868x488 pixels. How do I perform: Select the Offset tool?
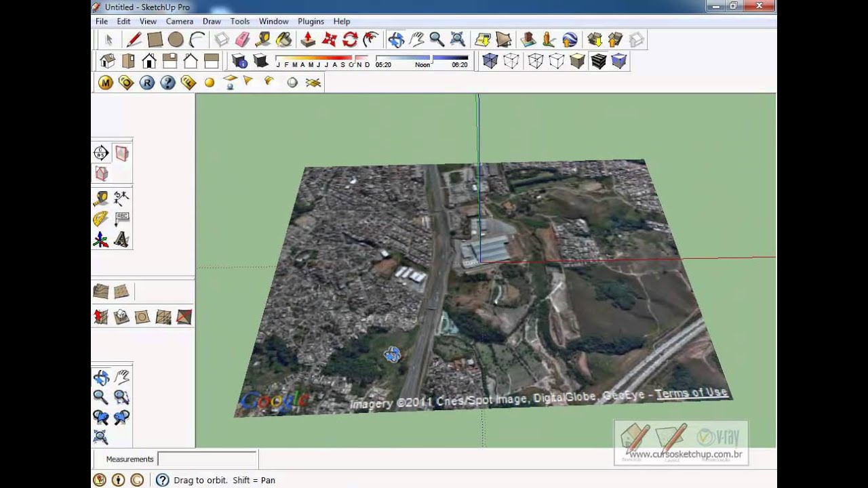[371, 40]
